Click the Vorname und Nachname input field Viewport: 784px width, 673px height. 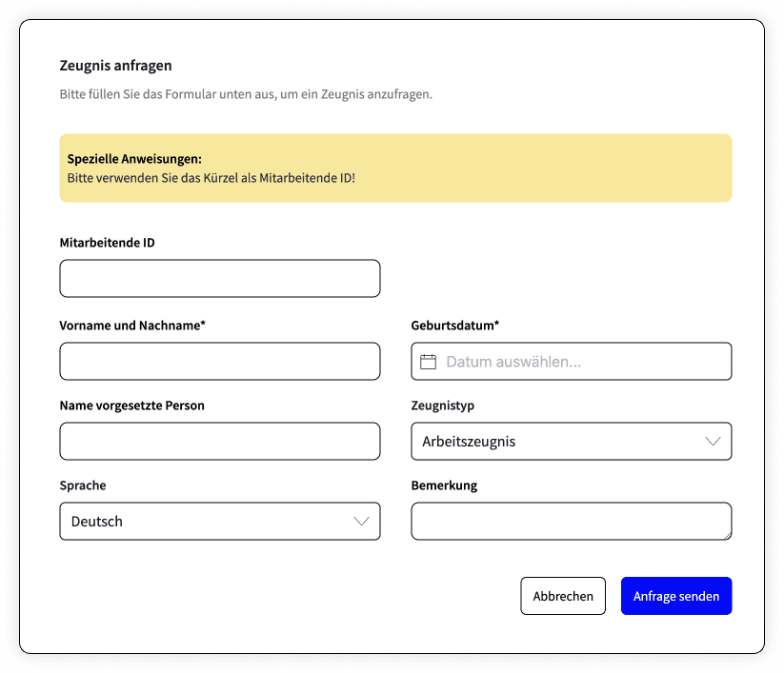[220, 361]
